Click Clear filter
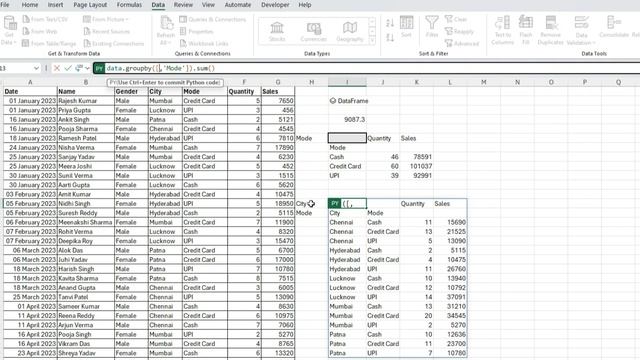This screenshot has width=640, height=360. tap(456, 19)
